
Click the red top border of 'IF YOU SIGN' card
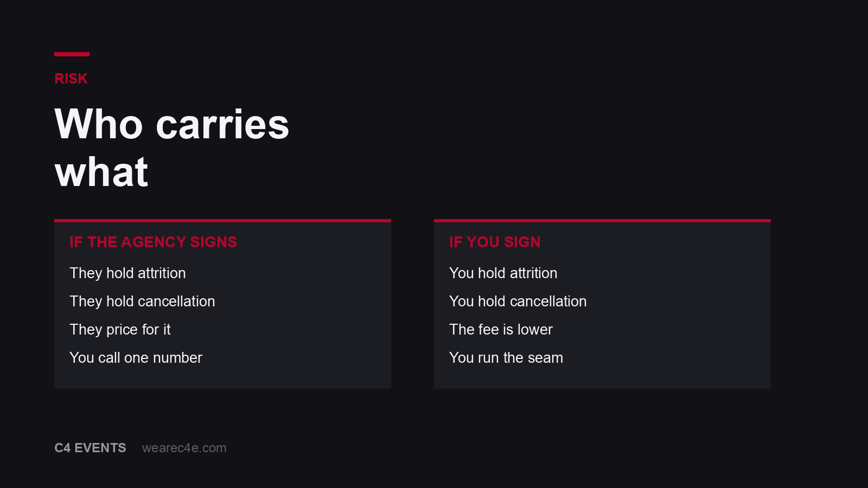click(x=602, y=221)
